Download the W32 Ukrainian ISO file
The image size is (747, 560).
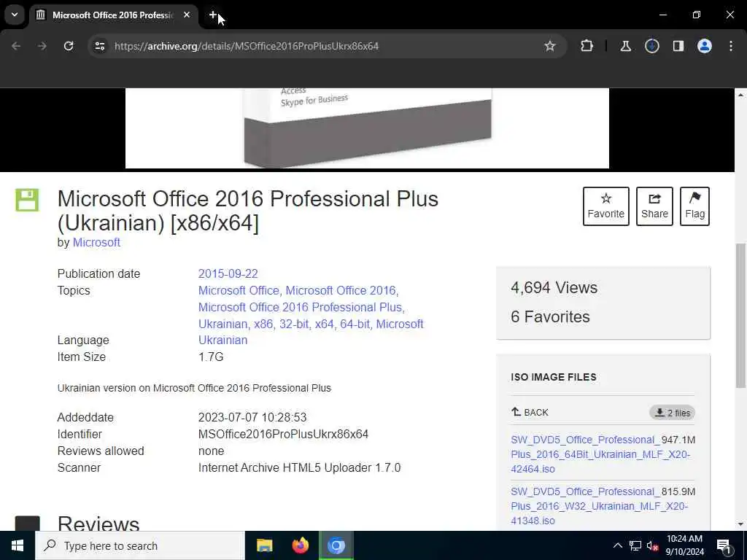point(600,506)
